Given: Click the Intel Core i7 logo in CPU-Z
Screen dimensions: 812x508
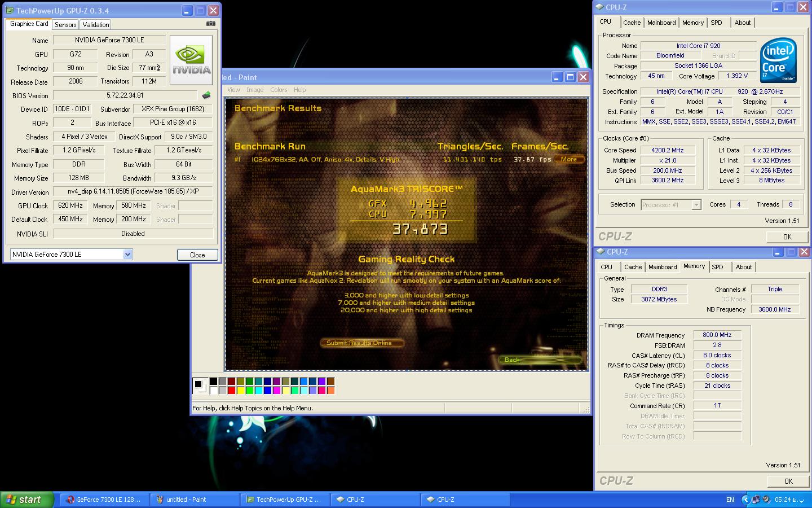Looking at the screenshot, I should point(778,60).
